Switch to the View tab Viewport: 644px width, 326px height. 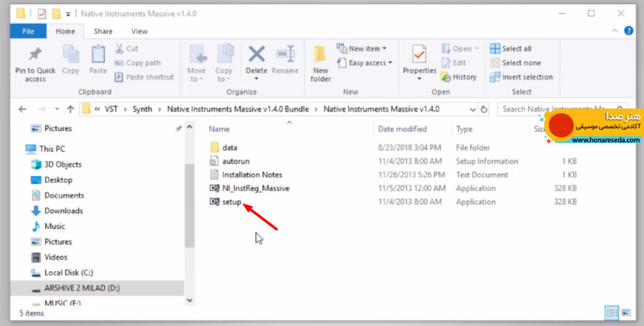point(140,31)
